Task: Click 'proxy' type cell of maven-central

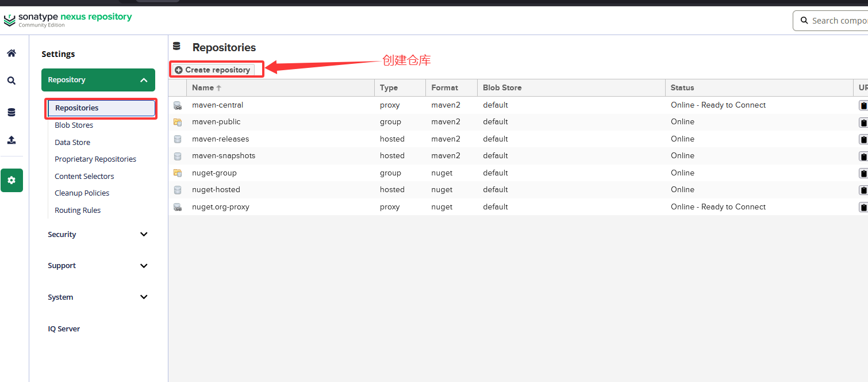Action: pyautogui.click(x=390, y=105)
